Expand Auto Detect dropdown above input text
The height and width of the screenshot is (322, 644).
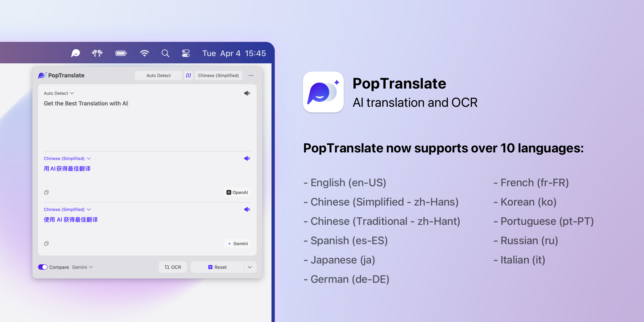tap(59, 93)
